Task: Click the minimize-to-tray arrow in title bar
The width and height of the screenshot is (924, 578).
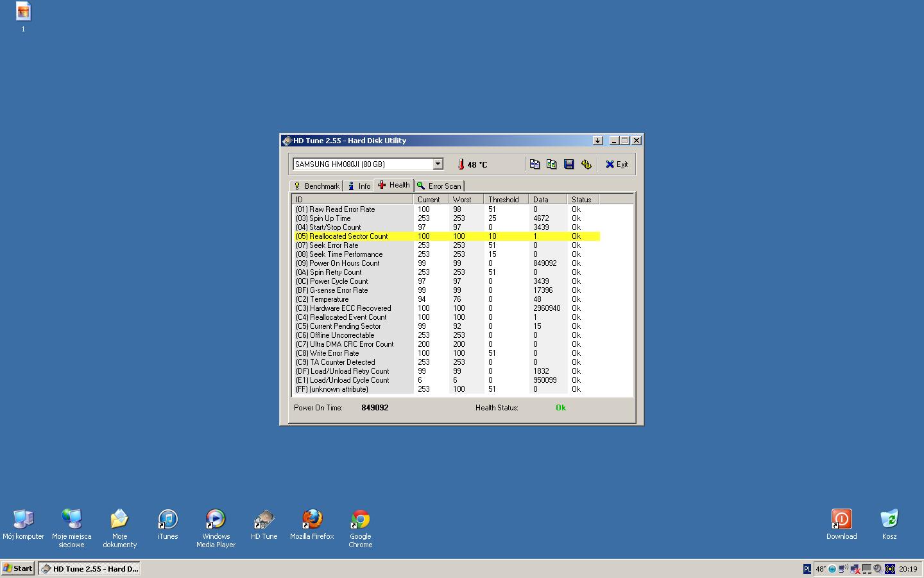Action: pyautogui.click(x=597, y=141)
